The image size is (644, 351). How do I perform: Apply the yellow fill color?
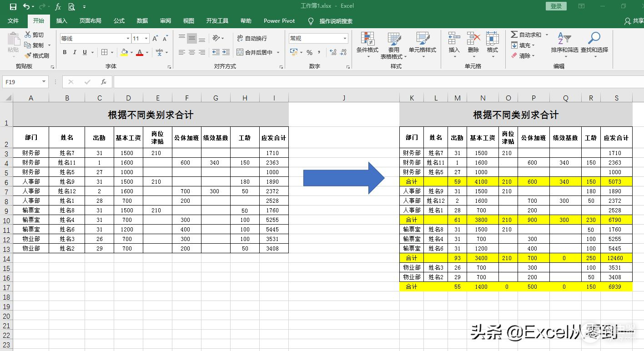(124, 52)
